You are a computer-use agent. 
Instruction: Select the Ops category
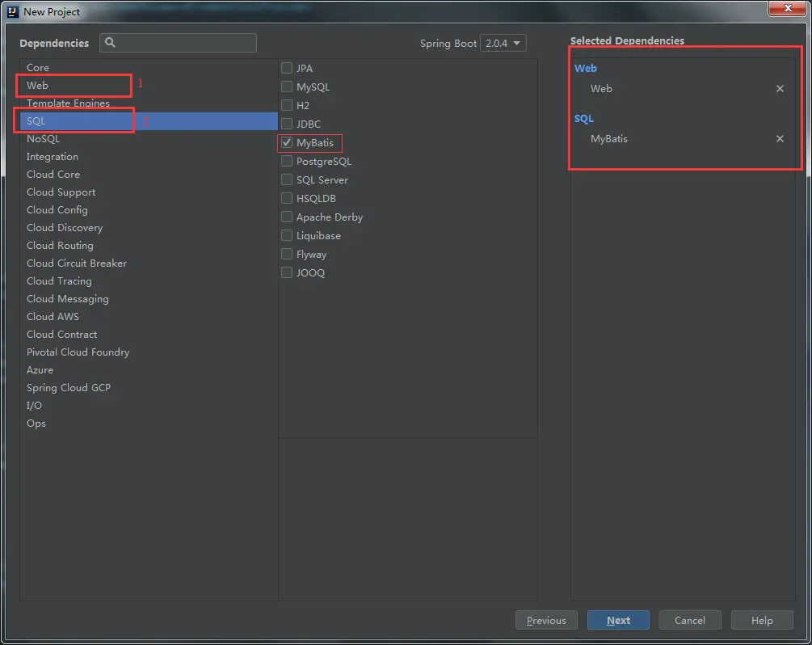click(149, 424)
